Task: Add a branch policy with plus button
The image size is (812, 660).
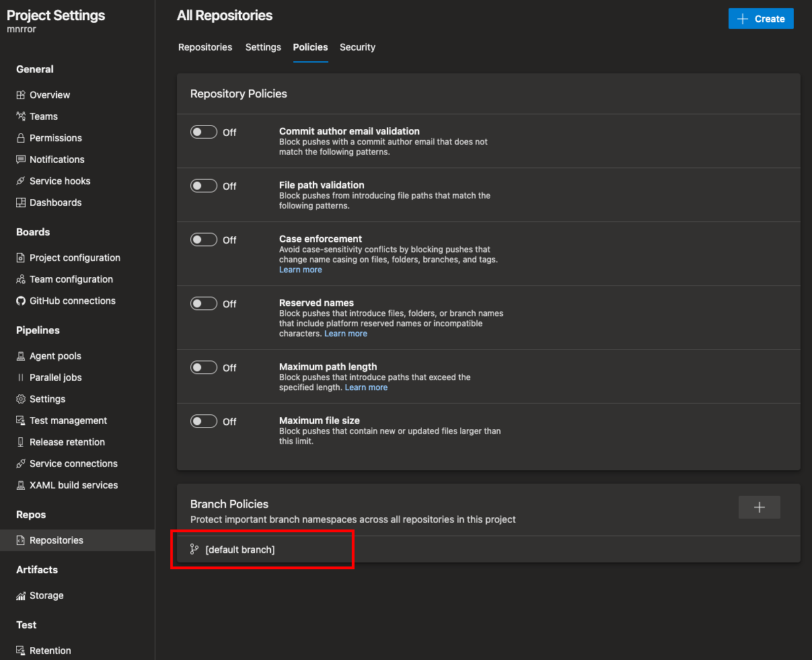Action: (760, 507)
